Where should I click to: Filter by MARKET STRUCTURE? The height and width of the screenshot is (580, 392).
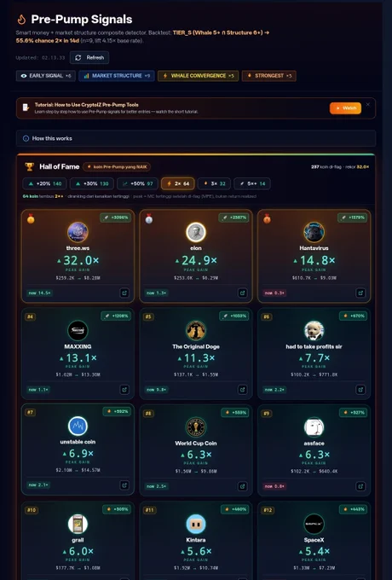117,75
